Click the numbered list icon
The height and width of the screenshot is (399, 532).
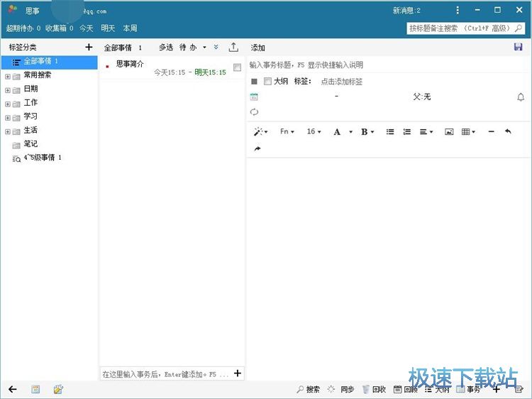tap(407, 131)
